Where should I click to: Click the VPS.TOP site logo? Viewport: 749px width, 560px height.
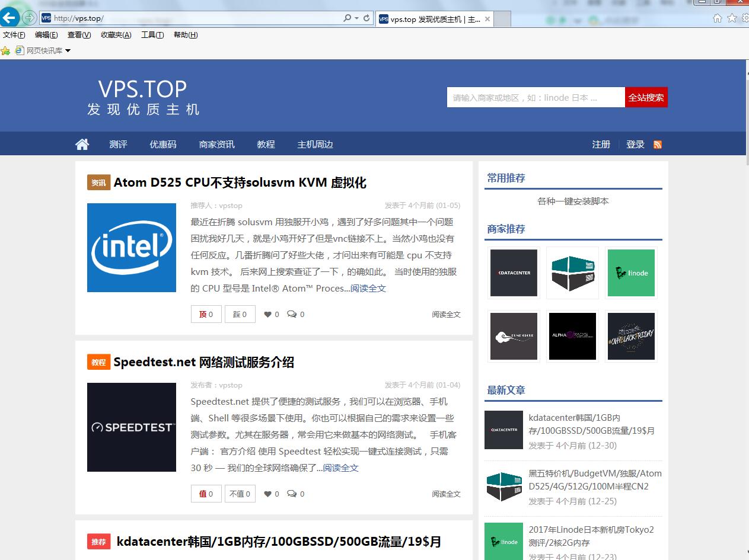tap(143, 98)
